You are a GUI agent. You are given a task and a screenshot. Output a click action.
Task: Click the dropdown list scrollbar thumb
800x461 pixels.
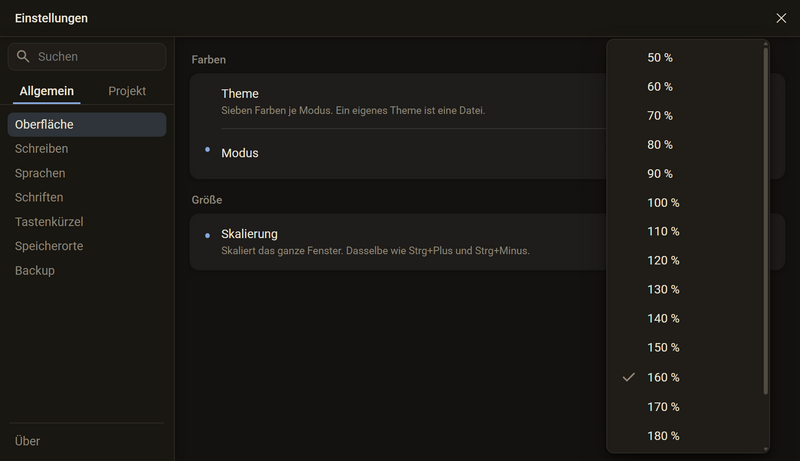pyautogui.click(x=765, y=221)
